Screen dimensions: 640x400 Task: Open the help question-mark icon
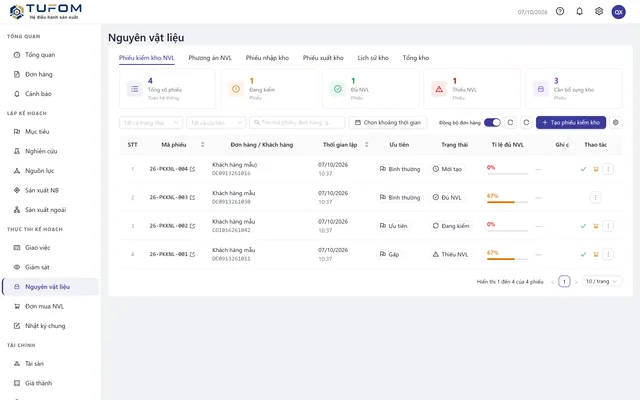click(560, 11)
